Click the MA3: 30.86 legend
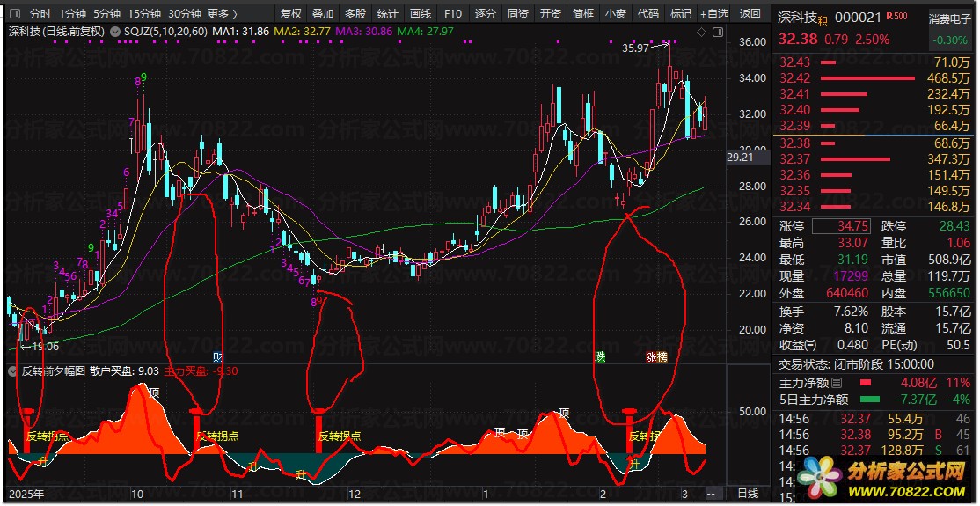This screenshot has width=980, height=506. [x=365, y=32]
